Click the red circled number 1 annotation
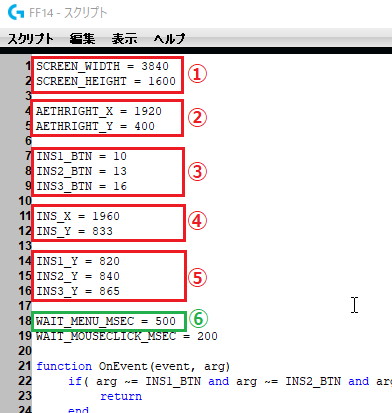Screen dimensions: 392x413 [197, 74]
